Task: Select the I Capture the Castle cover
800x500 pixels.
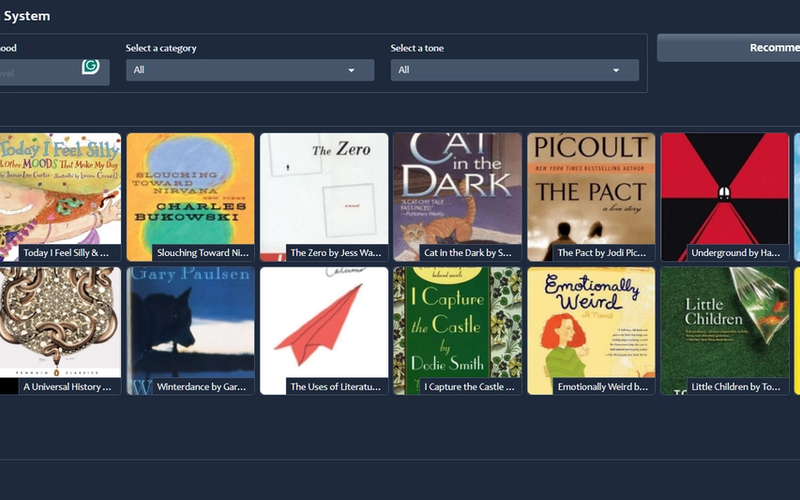Action: point(458,331)
